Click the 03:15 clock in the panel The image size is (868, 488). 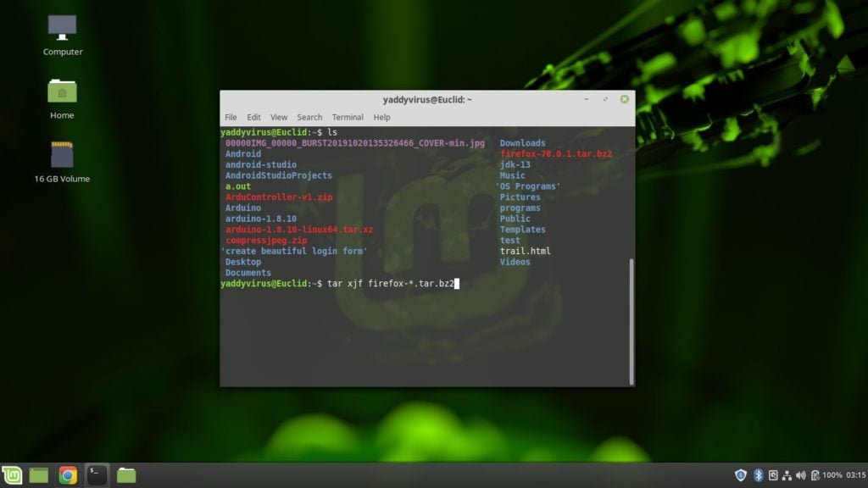coord(856,475)
